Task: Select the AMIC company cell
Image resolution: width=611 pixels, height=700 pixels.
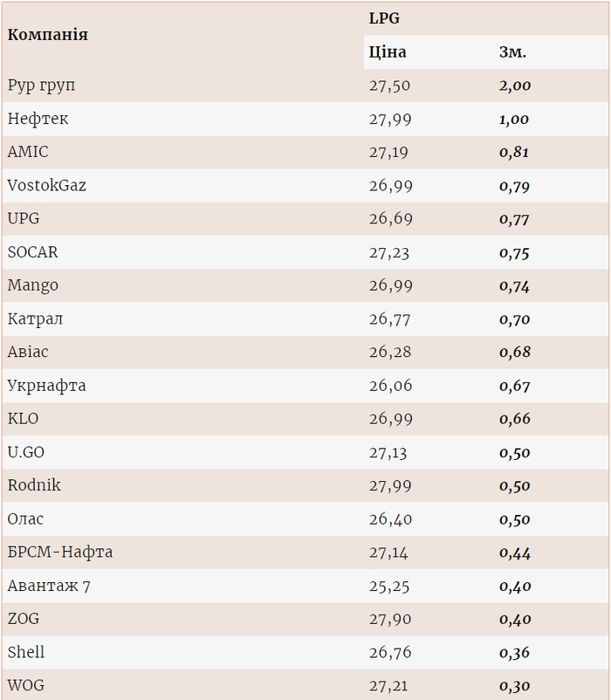Action: click(28, 152)
